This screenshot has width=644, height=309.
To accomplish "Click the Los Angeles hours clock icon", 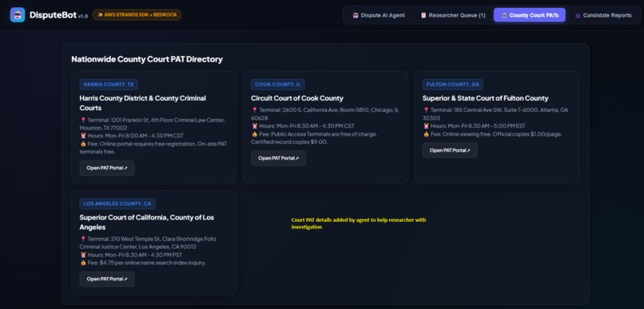I will click(83, 255).
